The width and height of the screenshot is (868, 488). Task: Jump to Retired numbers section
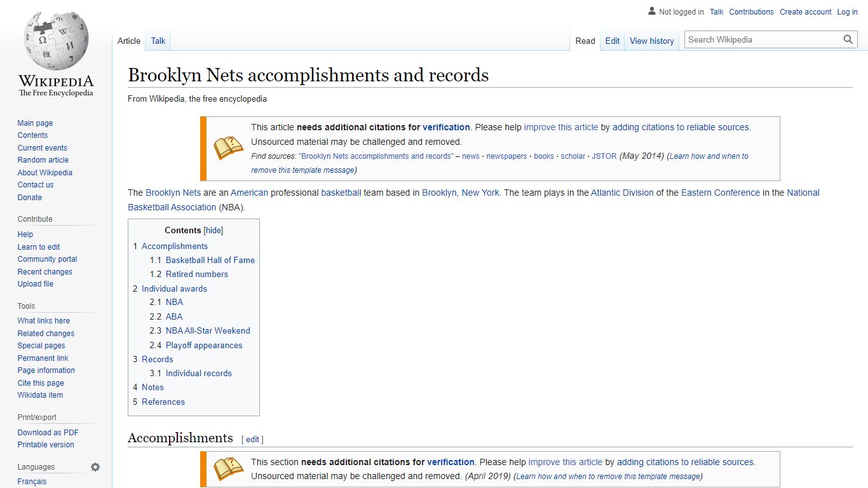197,274
